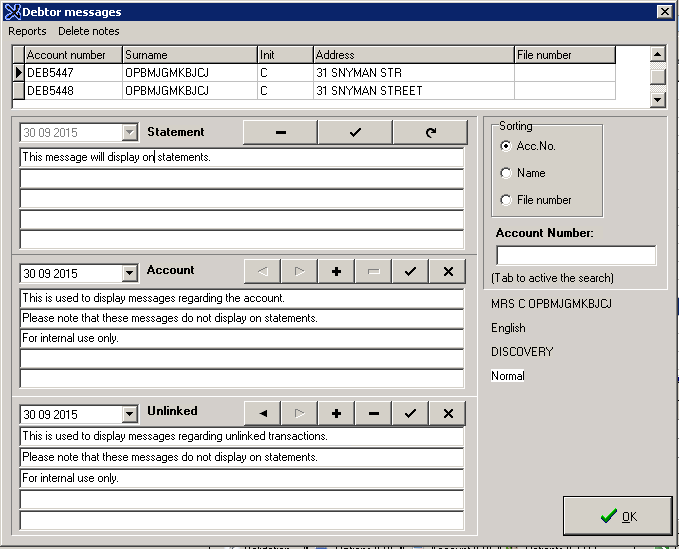The height and width of the screenshot is (549, 679).
Task: Sort by Account number column header
Action: (x=73, y=55)
